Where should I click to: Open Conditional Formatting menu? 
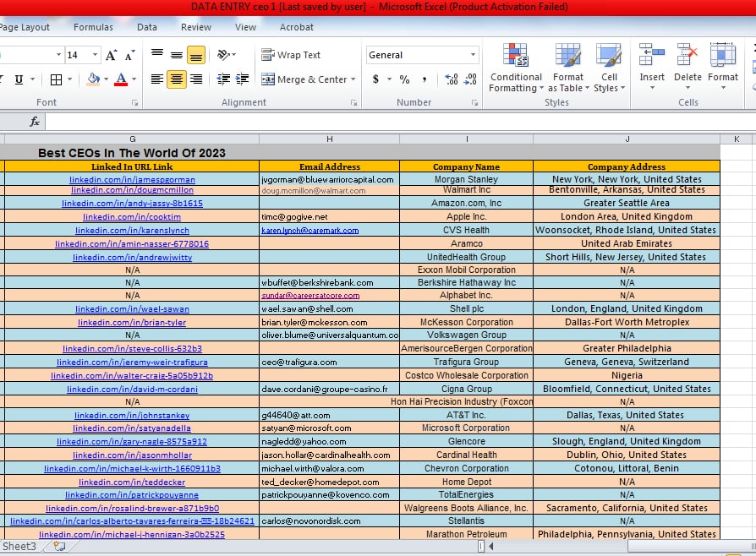coord(516,68)
